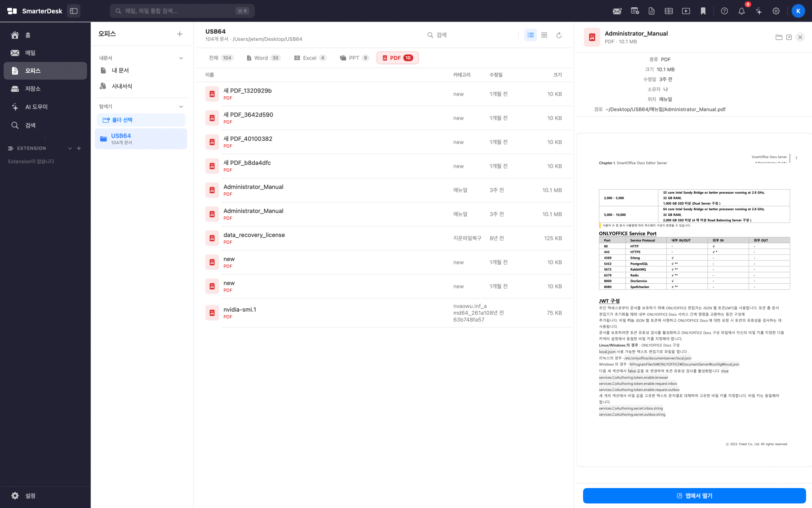Open the notifications bell icon
Image resolution: width=812 pixels, height=508 pixels.
[x=742, y=11]
